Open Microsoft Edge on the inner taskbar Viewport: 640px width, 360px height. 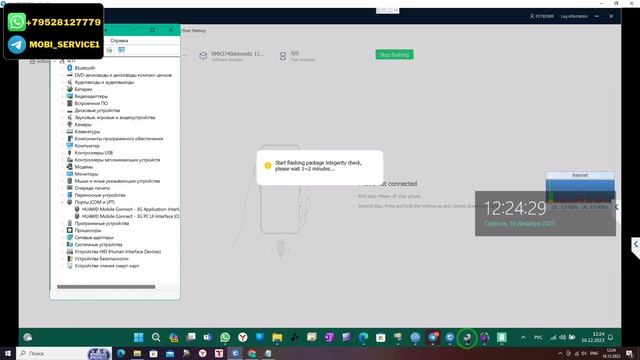(363, 337)
